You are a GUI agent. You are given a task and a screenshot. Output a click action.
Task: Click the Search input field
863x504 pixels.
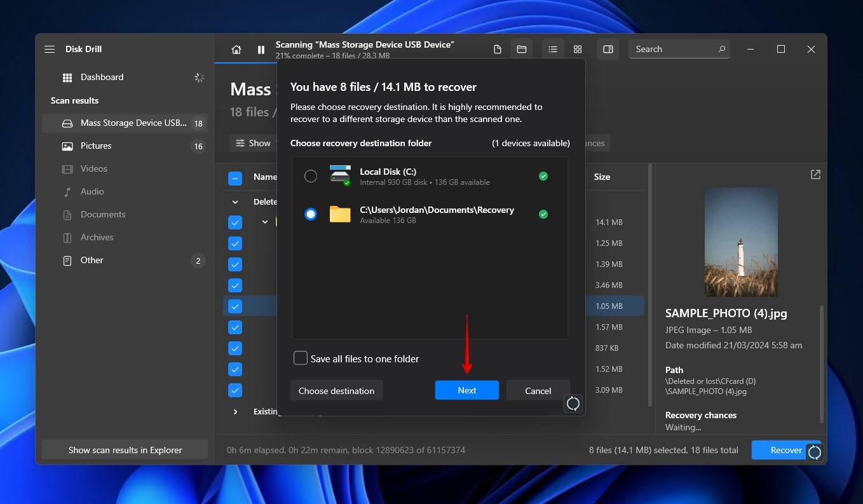pyautogui.click(x=674, y=50)
